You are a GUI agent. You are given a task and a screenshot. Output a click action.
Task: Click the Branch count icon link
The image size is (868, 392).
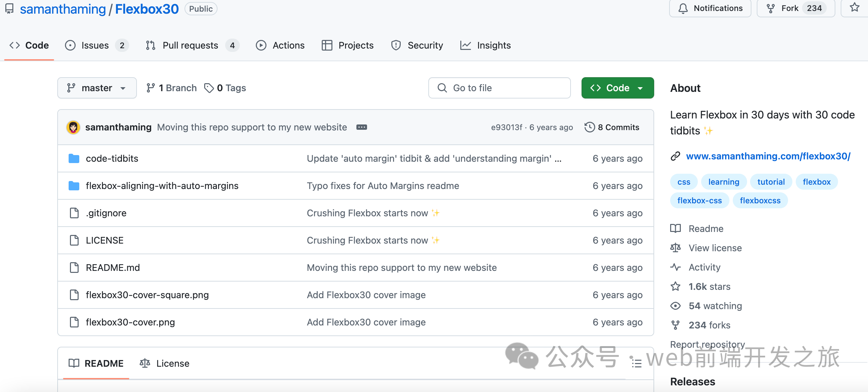[x=151, y=88]
